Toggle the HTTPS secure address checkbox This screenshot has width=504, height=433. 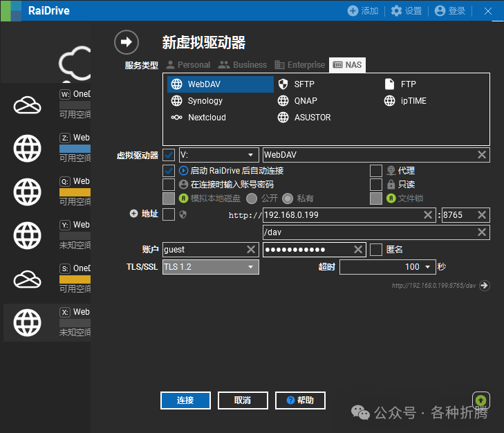point(169,214)
